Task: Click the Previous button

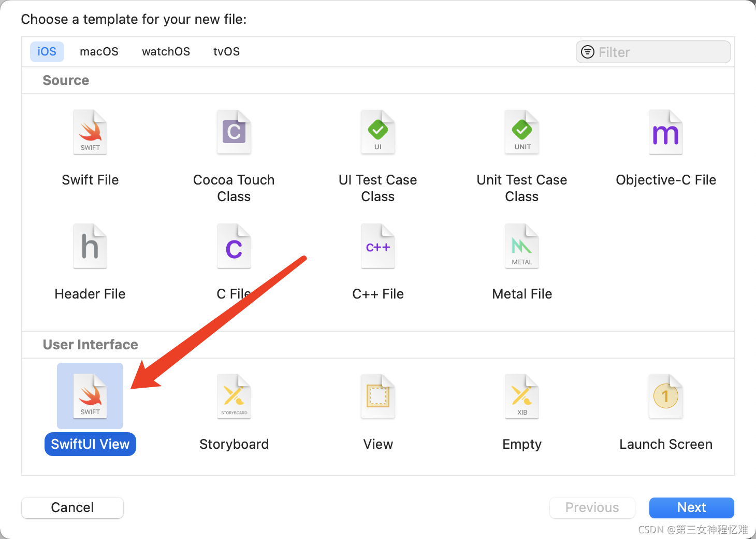Action: pos(592,507)
